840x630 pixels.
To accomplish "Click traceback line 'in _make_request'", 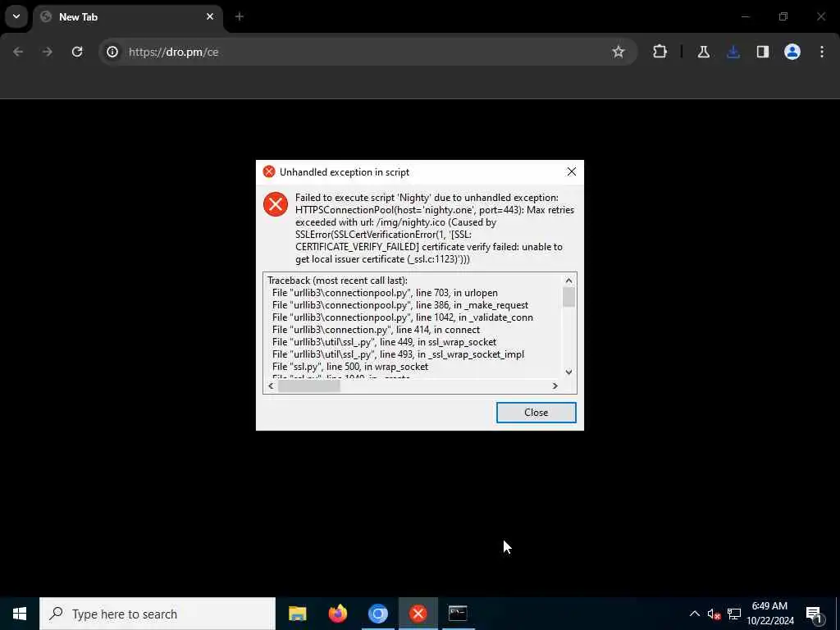I will 399,305.
